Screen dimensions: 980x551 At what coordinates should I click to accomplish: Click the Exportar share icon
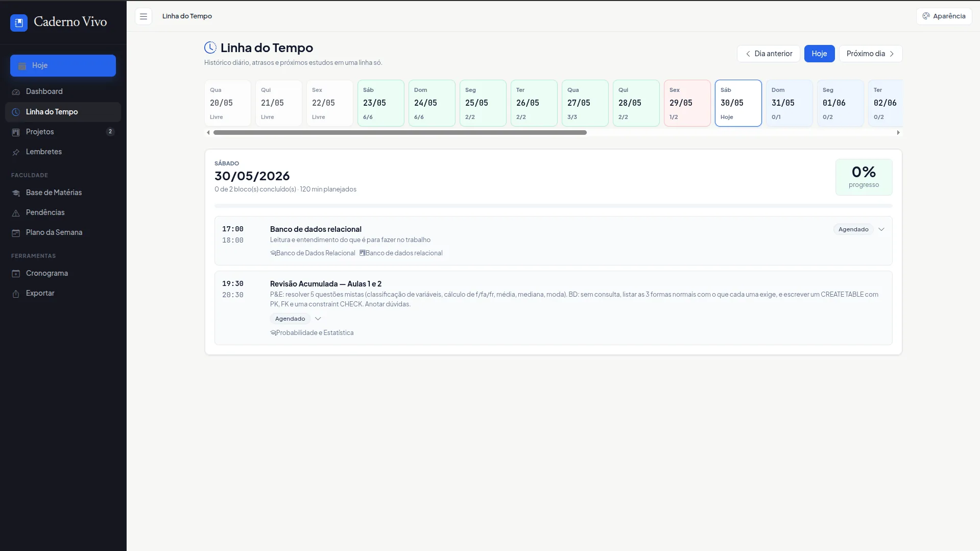[16, 294]
